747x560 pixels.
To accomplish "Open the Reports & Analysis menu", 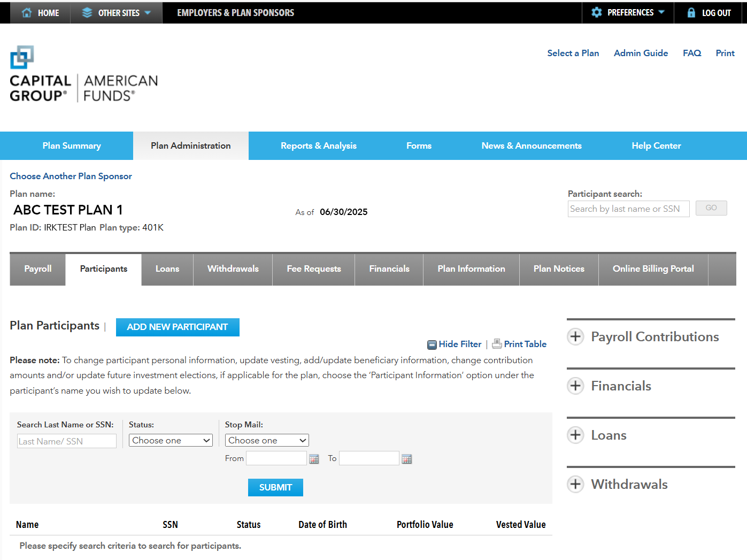I will pyautogui.click(x=319, y=145).
